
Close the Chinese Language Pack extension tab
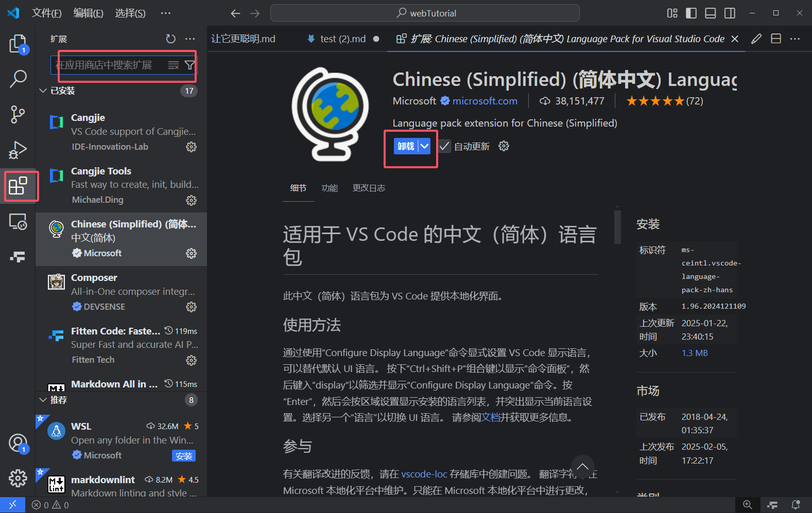(x=735, y=39)
